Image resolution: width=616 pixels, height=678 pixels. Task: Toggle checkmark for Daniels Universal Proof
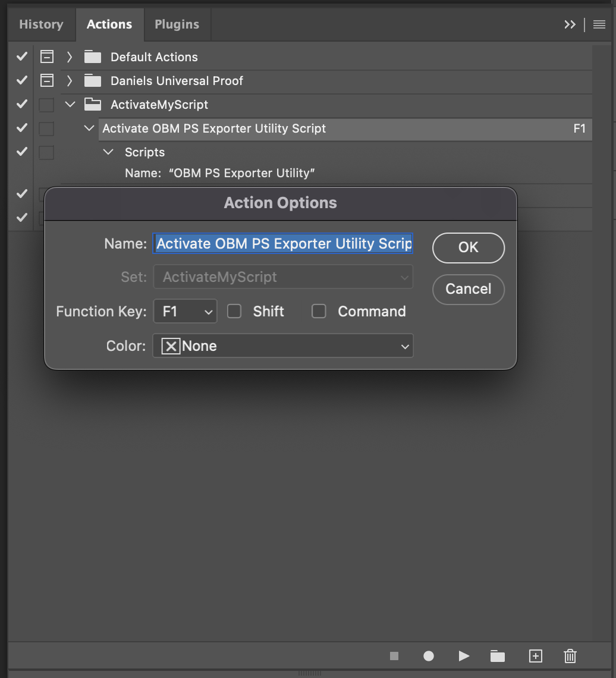[x=22, y=80]
